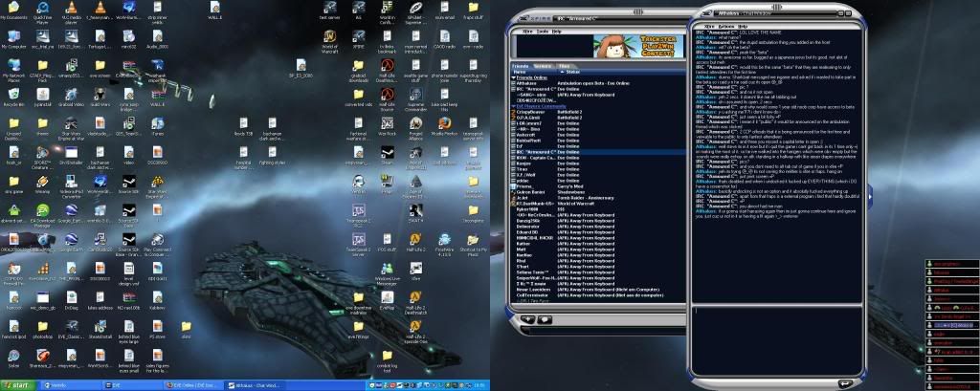Launch Supreme Commander from the desktop
980x391 pixels.
click(x=415, y=98)
